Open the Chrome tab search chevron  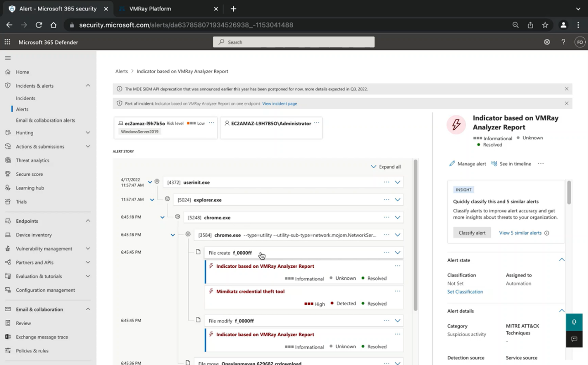(578, 9)
